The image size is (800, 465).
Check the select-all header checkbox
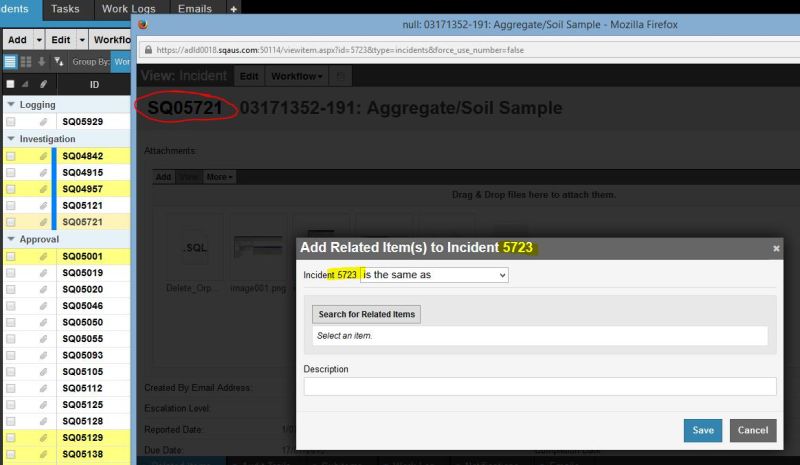click(x=11, y=85)
